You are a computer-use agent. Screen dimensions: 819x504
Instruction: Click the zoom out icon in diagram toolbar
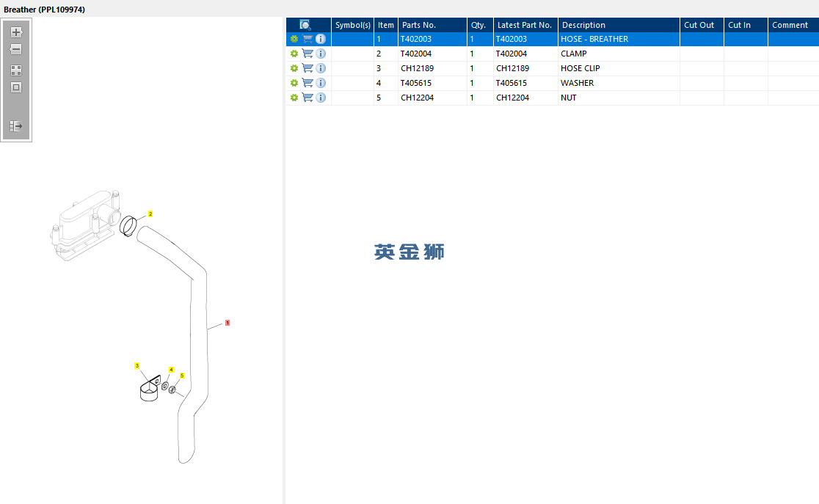coord(16,49)
